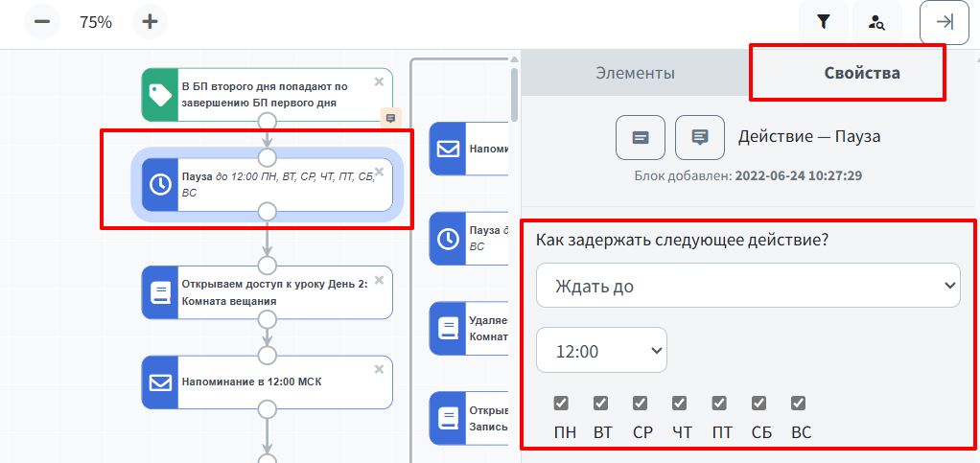Uncheck the ПТ checkbox
This screenshot has height=463, width=980.
[719, 403]
